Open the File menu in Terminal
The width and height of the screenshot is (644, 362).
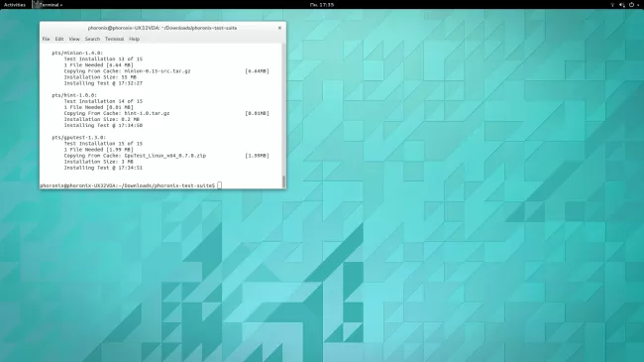point(46,39)
